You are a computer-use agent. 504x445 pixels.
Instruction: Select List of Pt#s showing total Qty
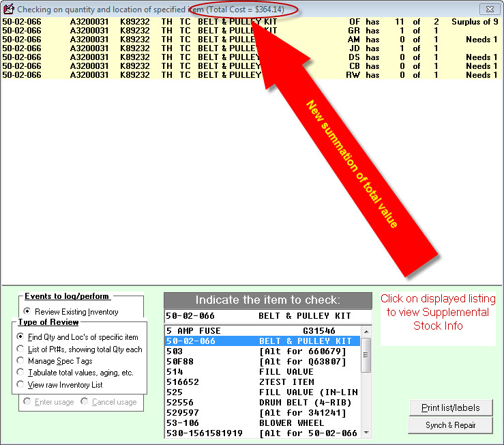(21, 349)
